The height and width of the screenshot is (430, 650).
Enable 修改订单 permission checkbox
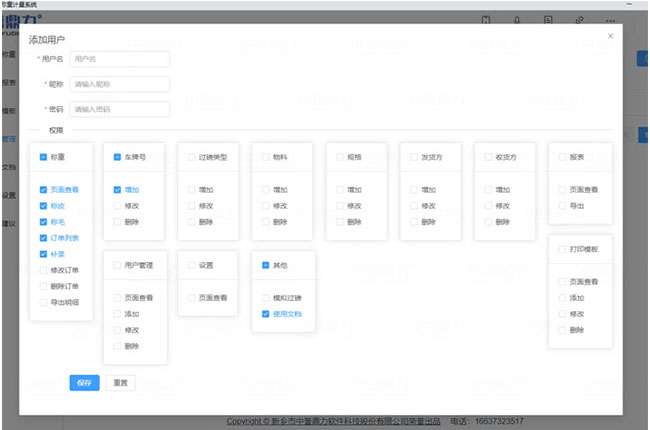click(43, 270)
